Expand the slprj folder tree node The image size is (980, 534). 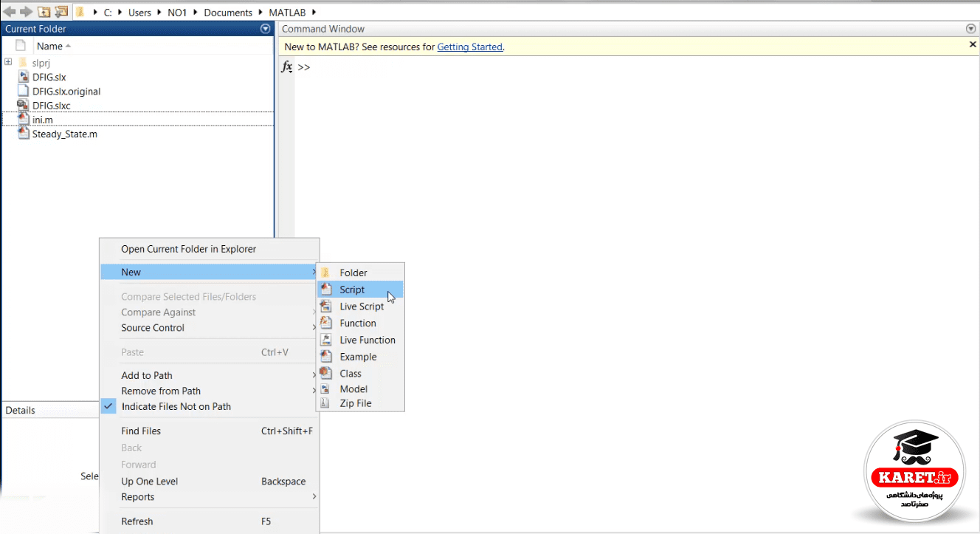pyautogui.click(x=8, y=62)
